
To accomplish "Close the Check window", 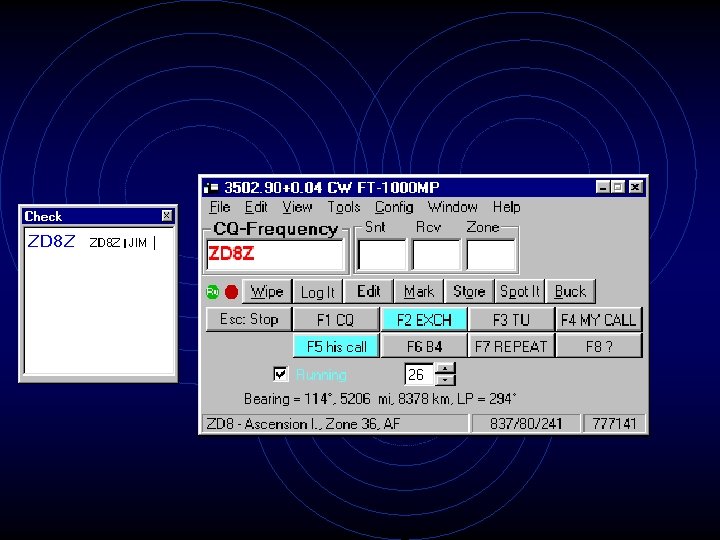I will [167, 215].
